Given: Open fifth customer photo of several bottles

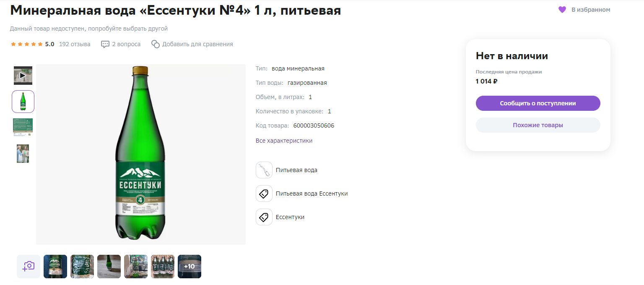Looking at the screenshot, I should point(163,267).
